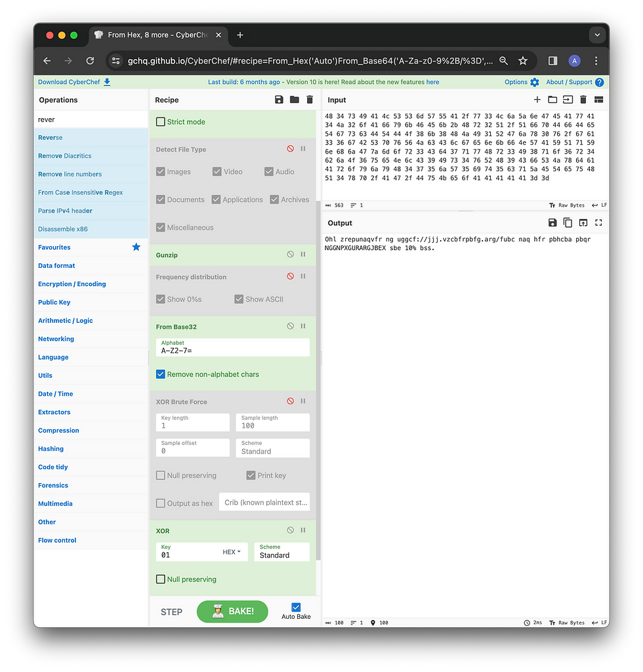Image resolution: width=643 pixels, height=672 pixels.
Task: Select the Reverse operation
Action: tap(91, 138)
